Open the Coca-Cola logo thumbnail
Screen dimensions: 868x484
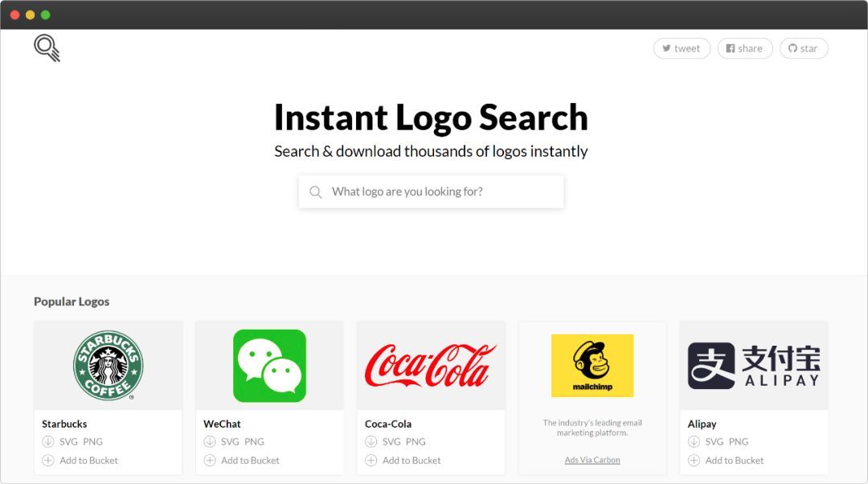431,366
